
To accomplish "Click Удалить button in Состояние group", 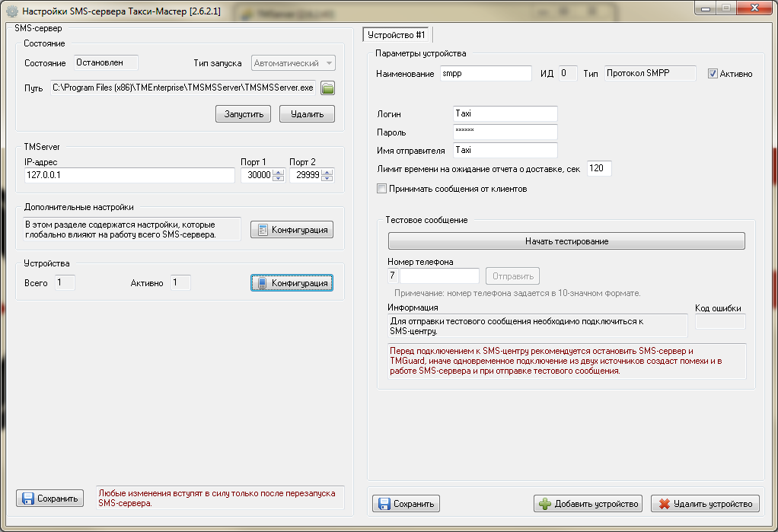I will coord(307,113).
